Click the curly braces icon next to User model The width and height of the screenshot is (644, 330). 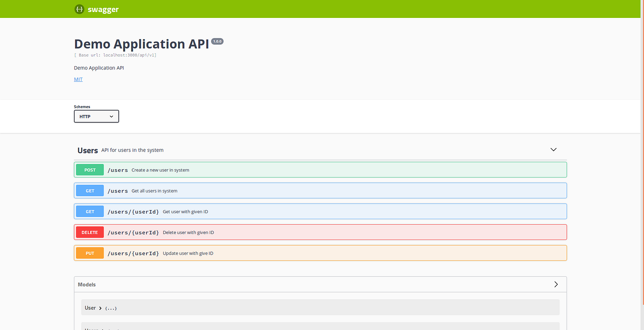[110, 308]
